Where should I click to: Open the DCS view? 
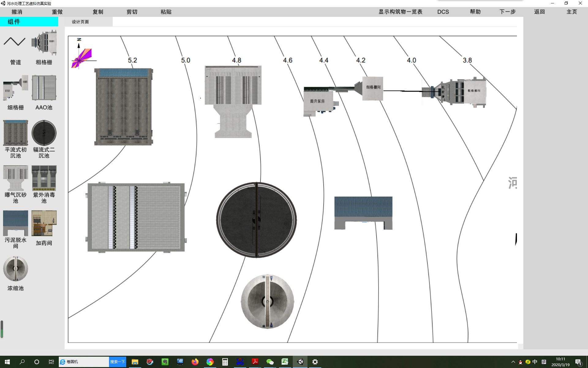443,12
